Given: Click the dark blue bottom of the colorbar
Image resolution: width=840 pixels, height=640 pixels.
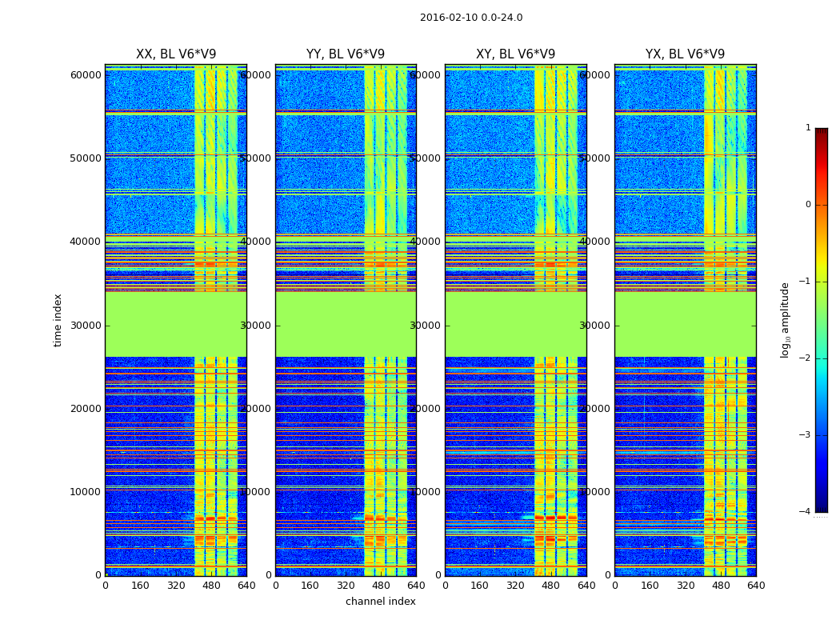Looking at the screenshot, I should (x=821, y=506).
